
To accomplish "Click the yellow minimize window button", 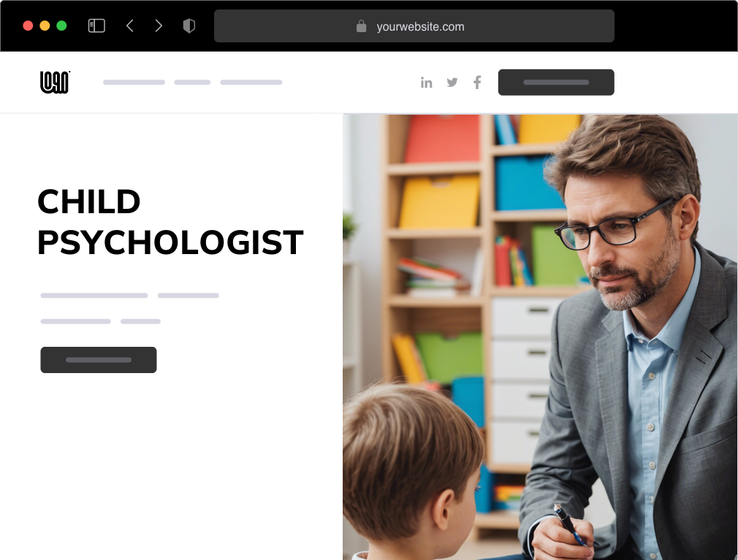I will pos(45,26).
